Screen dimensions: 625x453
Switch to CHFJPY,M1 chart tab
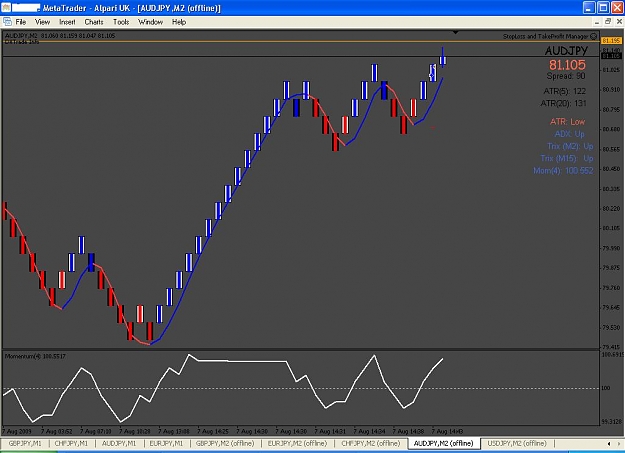click(71, 443)
